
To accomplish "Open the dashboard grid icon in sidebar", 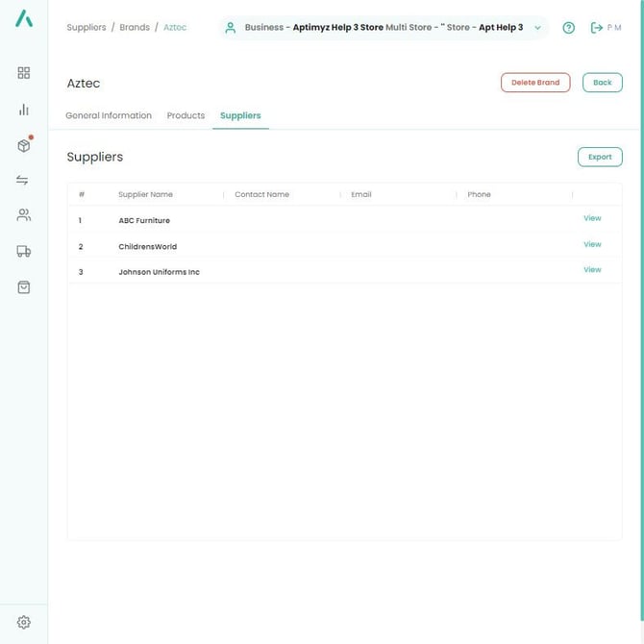I will click(x=24, y=73).
